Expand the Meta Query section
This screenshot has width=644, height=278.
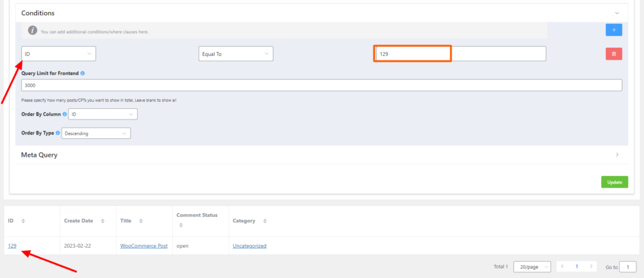pos(617,155)
